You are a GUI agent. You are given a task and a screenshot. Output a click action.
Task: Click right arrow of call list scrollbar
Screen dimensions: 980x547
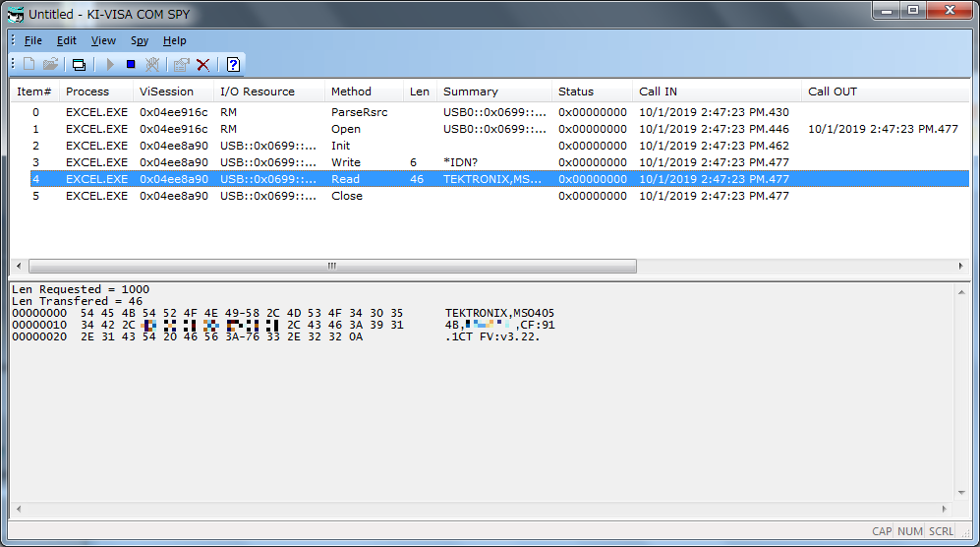[961, 267]
